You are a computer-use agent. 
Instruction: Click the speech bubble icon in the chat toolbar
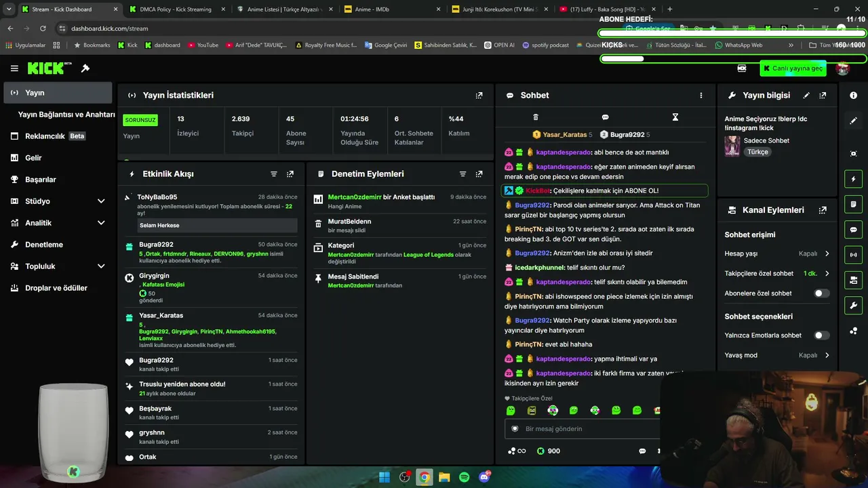pyautogui.click(x=606, y=117)
